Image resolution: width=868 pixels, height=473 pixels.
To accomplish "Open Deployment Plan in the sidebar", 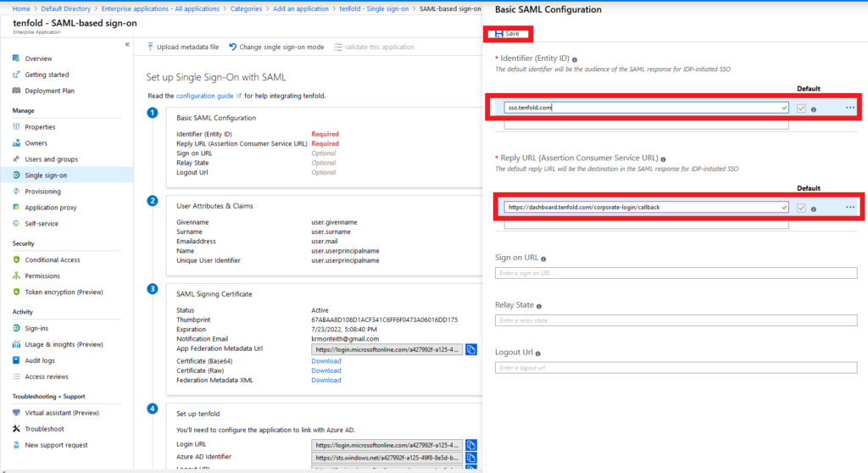I will pyautogui.click(x=49, y=91).
